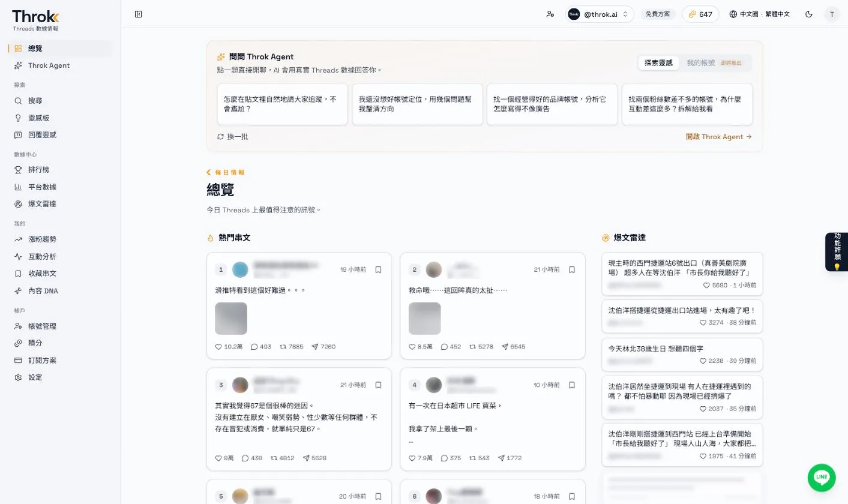Image resolution: width=848 pixels, height=504 pixels.
Task: Click the 8.5萬 likes heart icon
Action: coord(412,347)
